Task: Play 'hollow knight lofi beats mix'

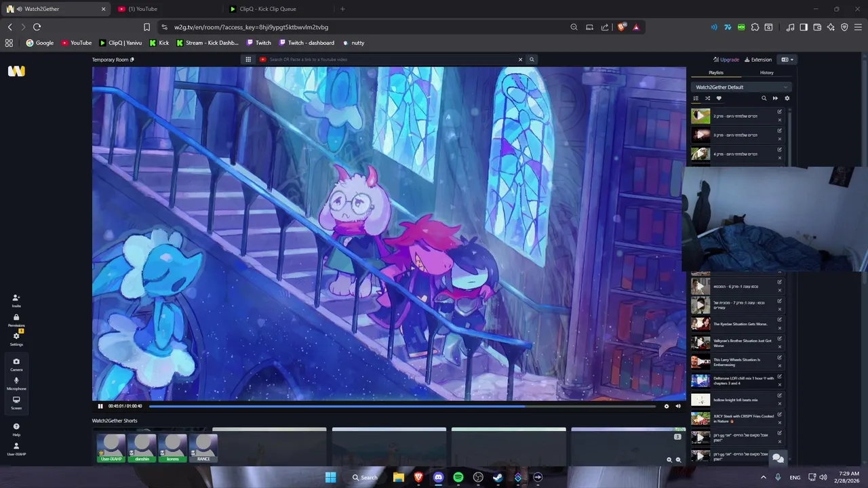Action: (x=701, y=400)
